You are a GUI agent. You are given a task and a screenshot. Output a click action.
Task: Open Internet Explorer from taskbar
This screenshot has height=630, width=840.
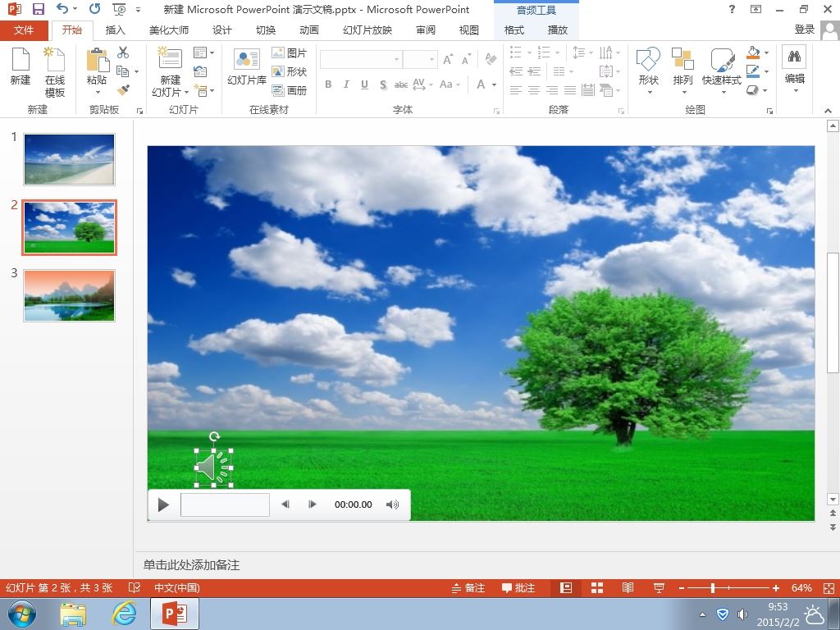pyautogui.click(x=124, y=614)
